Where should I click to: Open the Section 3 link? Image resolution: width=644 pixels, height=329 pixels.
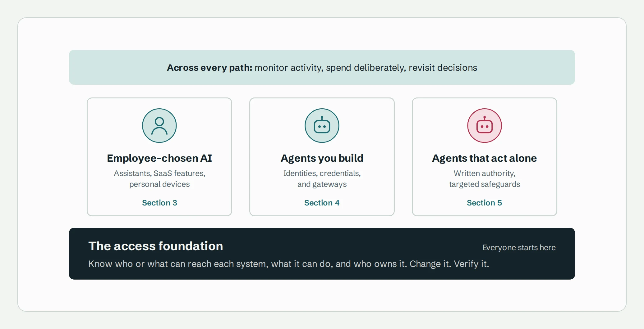click(x=159, y=203)
